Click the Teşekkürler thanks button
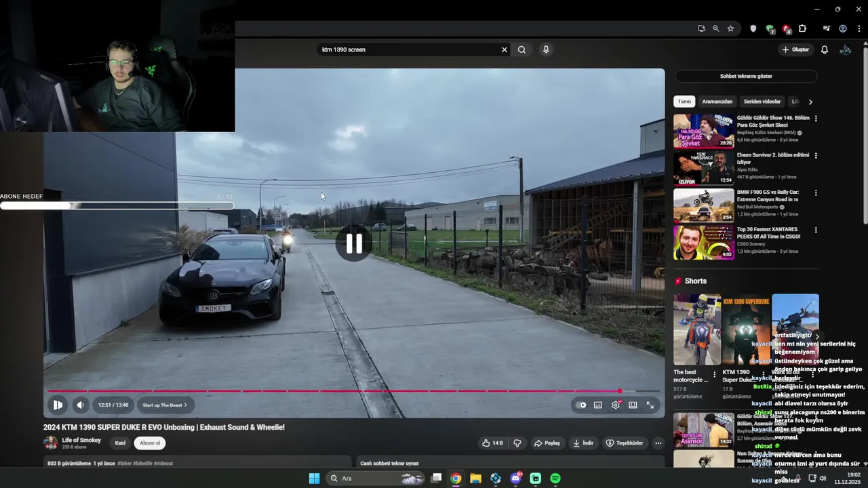 pyautogui.click(x=624, y=443)
